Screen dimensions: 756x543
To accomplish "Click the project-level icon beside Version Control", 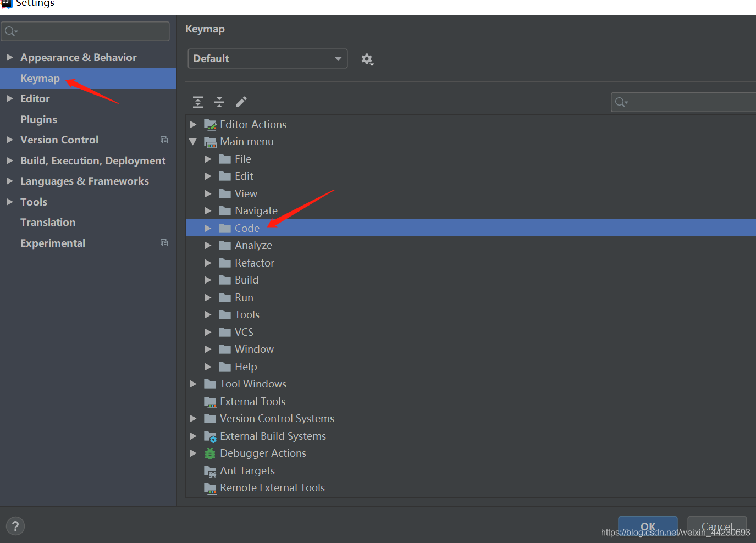I will (x=164, y=140).
